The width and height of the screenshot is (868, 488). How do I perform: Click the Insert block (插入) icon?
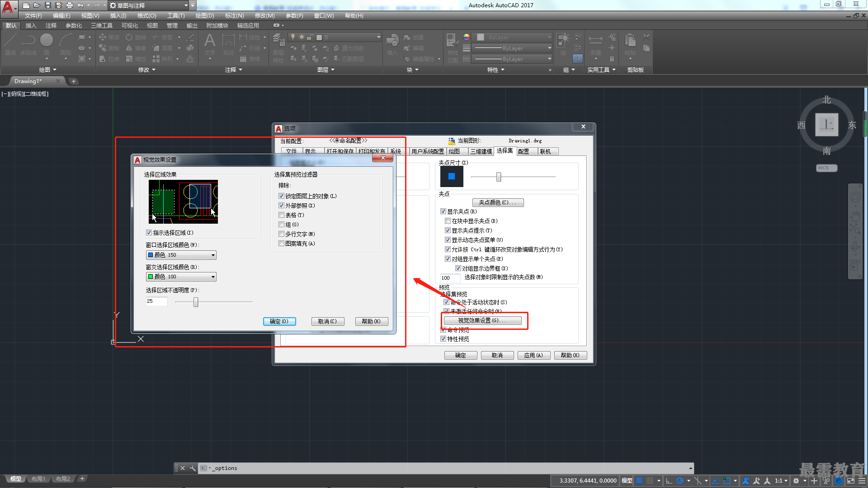tap(392, 44)
